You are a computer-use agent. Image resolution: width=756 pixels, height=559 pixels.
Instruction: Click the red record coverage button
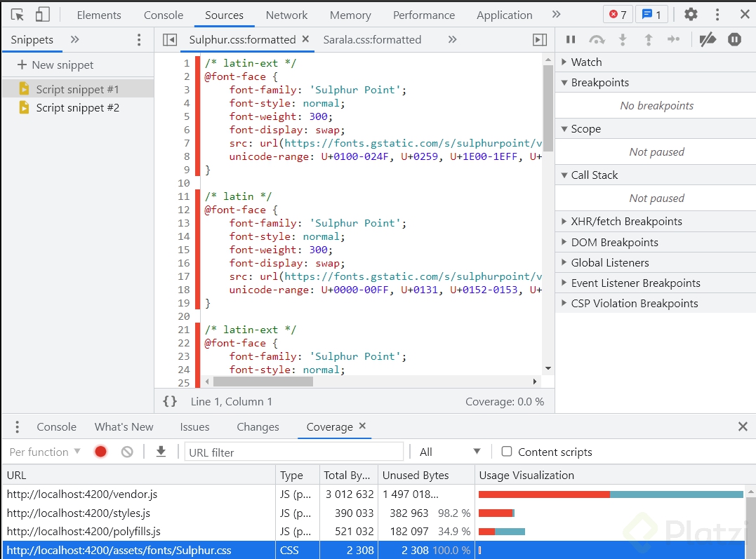pyautogui.click(x=101, y=452)
